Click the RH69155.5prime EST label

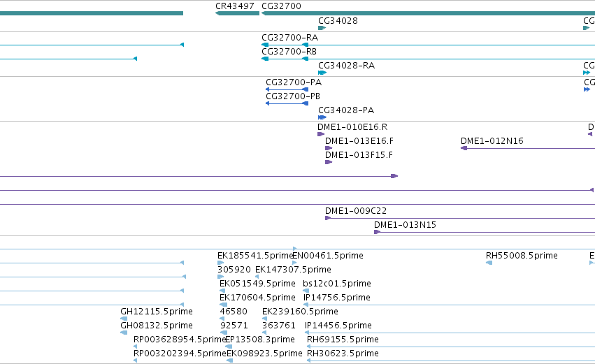point(343,340)
